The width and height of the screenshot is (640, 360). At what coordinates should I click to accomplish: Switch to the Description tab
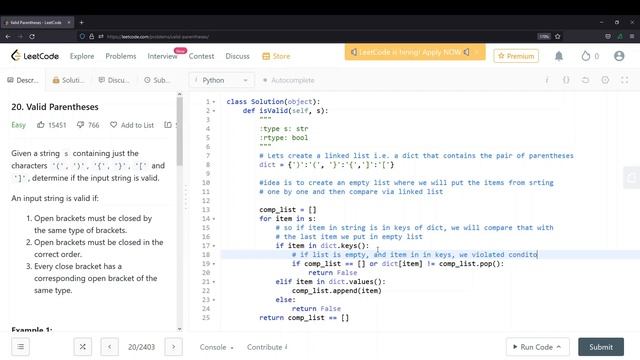point(23,80)
